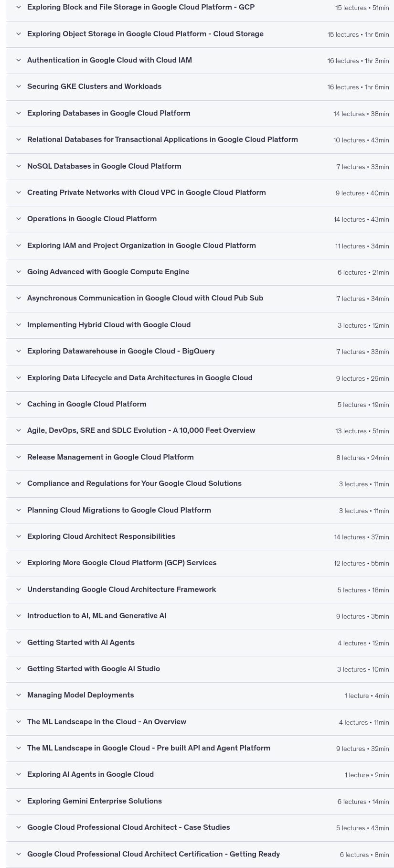Click '1 lecture • 4min' text
The image size is (394, 868).
[367, 696]
